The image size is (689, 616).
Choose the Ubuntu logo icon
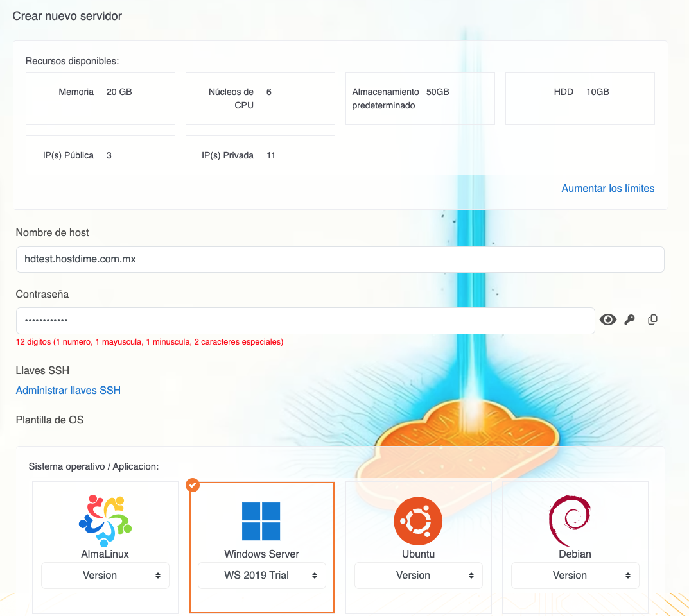coord(418,520)
